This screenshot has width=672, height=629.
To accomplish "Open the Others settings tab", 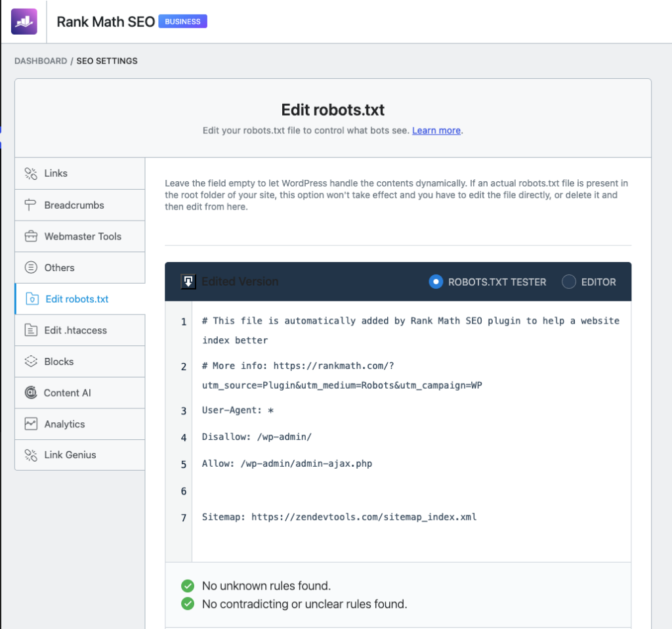I will pyautogui.click(x=80, y=267).
